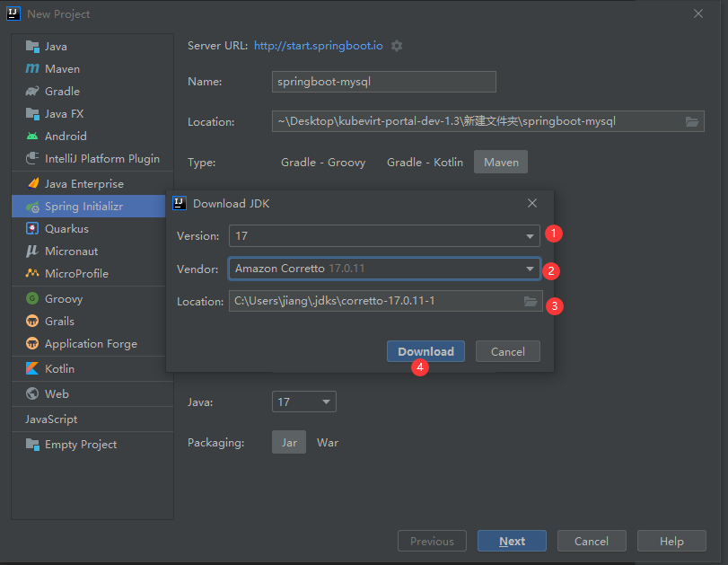Browse JDK download location folder icon
The image size is (728, 565).
(x=531, y=301)
